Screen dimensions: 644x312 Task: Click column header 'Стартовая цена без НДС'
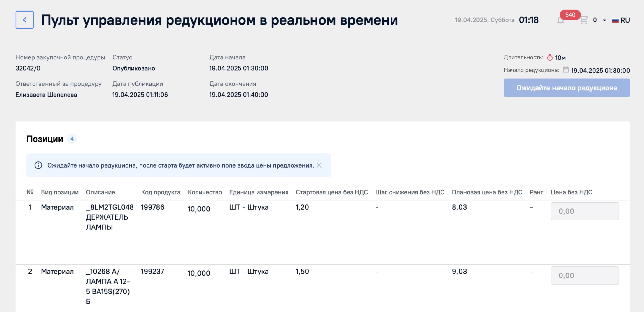(332, 192)
